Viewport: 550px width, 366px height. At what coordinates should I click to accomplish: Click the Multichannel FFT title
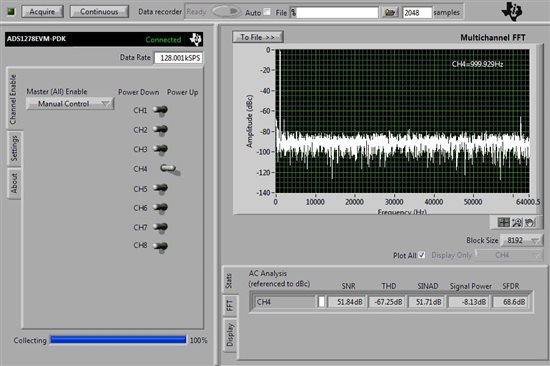tap(493, 38)
